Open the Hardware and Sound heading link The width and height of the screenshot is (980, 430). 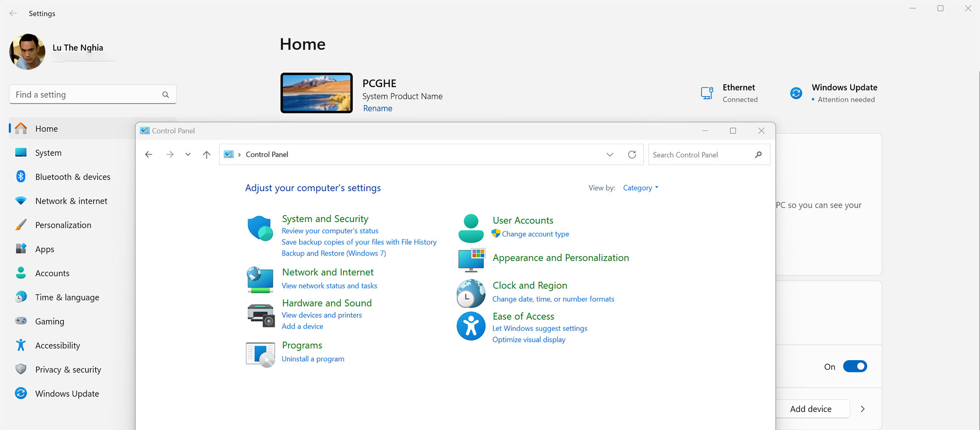[327, 303]
